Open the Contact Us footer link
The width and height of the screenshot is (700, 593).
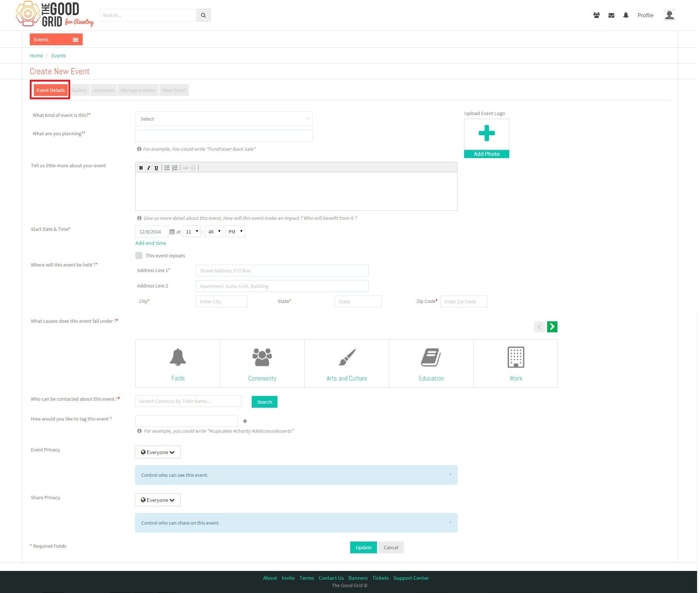click(x=331, y=578)
